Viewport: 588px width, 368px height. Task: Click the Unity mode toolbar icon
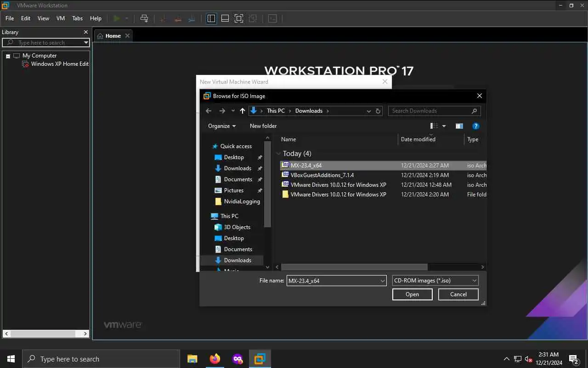click(253, 18)
